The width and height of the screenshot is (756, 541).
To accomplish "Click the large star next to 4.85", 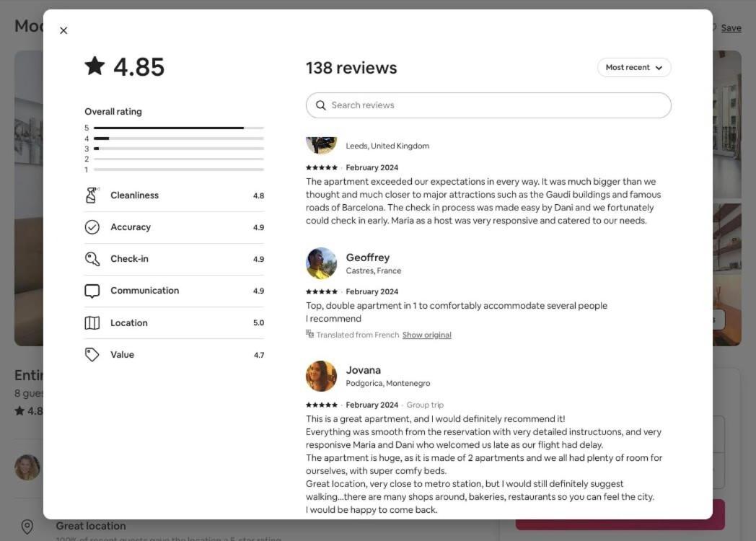I will tap(94, 66).
